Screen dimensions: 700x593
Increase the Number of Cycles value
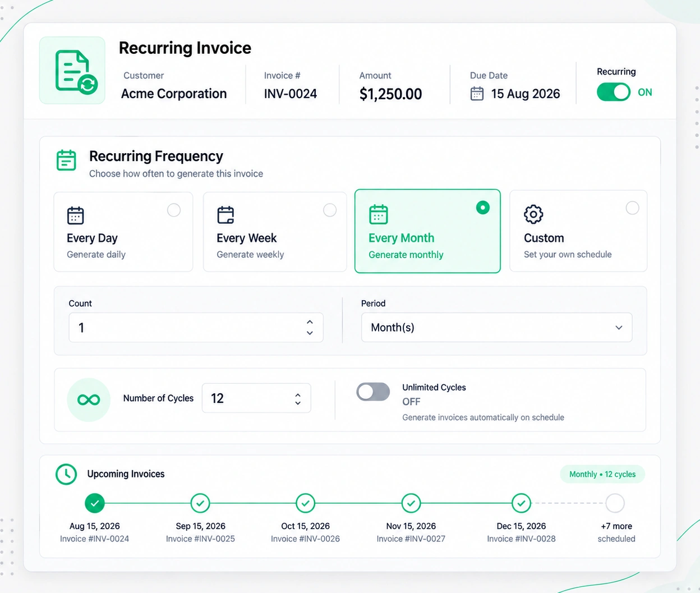click(x=298, y=395)
